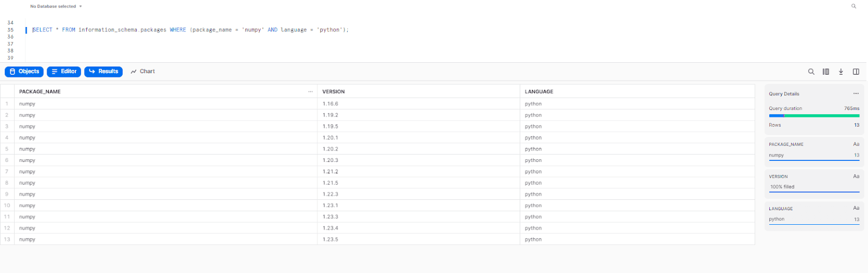Click the Query duration progress bar
The width and height of the screenshot is (868, 273).
coord(814,115)
